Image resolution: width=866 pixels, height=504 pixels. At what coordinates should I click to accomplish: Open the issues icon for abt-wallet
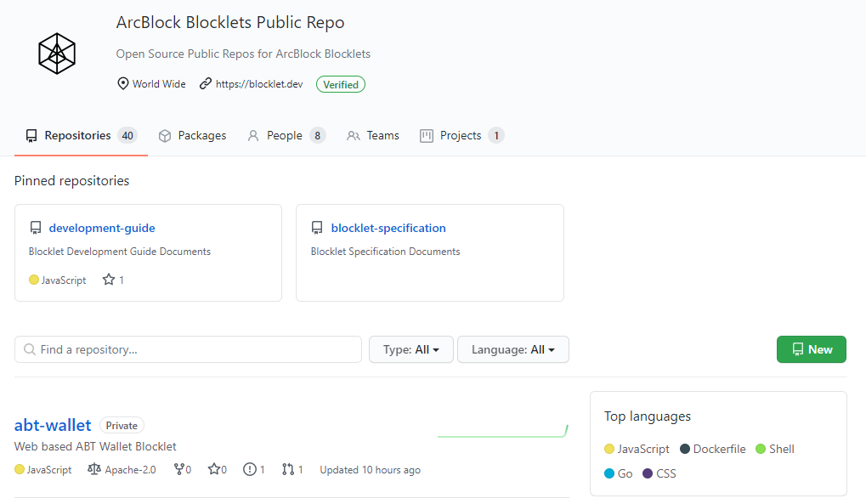coord(250,469)
